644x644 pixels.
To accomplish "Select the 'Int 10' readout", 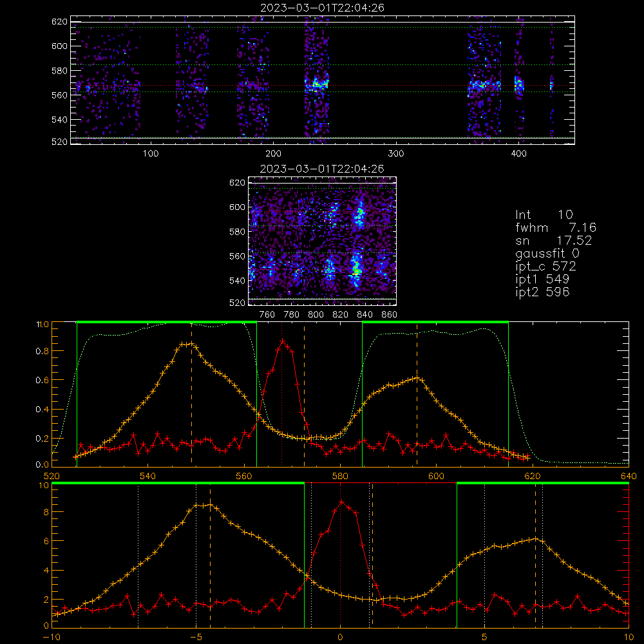I will click(544, 214).
